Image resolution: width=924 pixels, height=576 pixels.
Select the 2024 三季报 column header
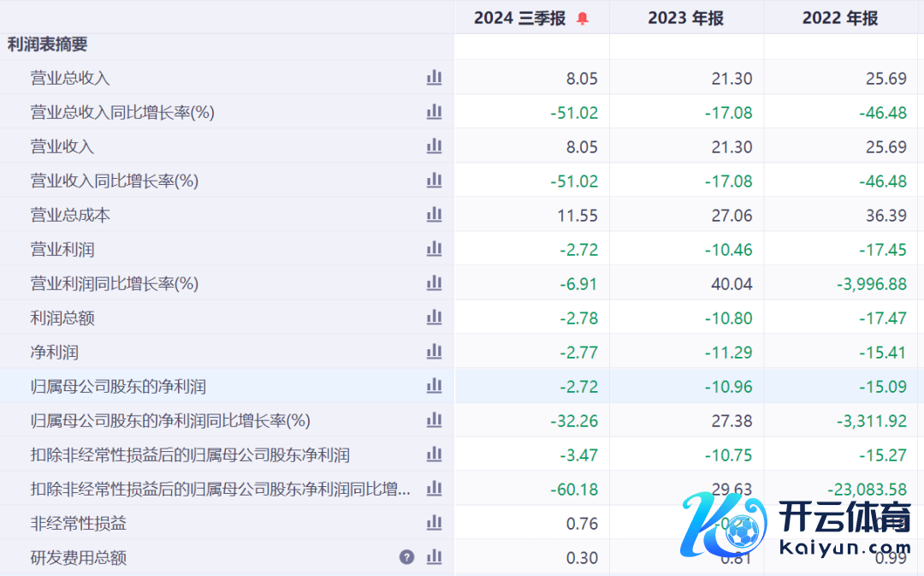pos(520,19)
